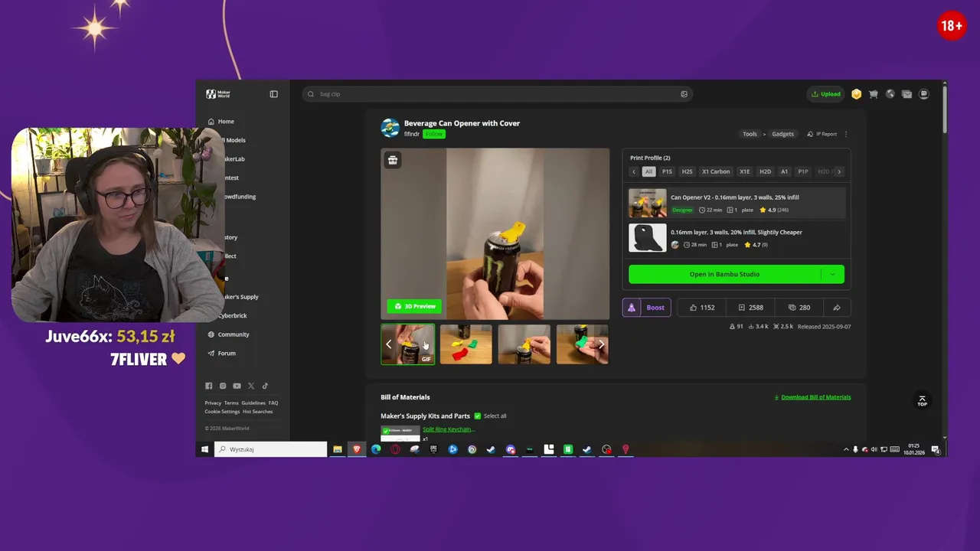Show hidden system tray icons
The width and height of the screenshot is (980, 551).
tap(846, 449)
